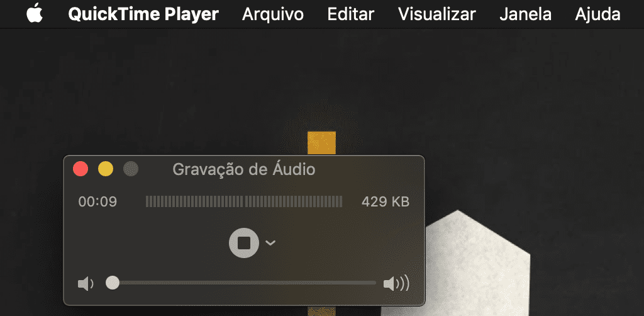Open the Ajuda menu
The image size is (644, 316).
pyautogui.click(x=597, y=14)
